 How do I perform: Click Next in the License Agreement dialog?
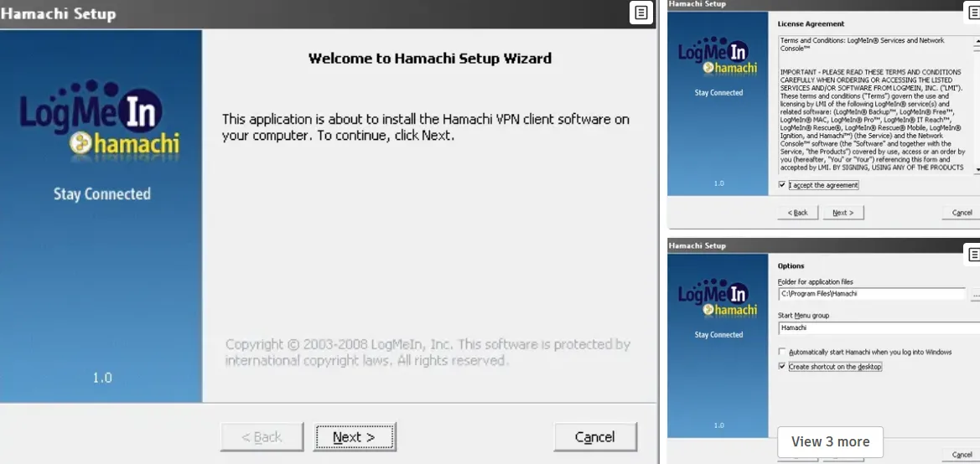[843, 213]
